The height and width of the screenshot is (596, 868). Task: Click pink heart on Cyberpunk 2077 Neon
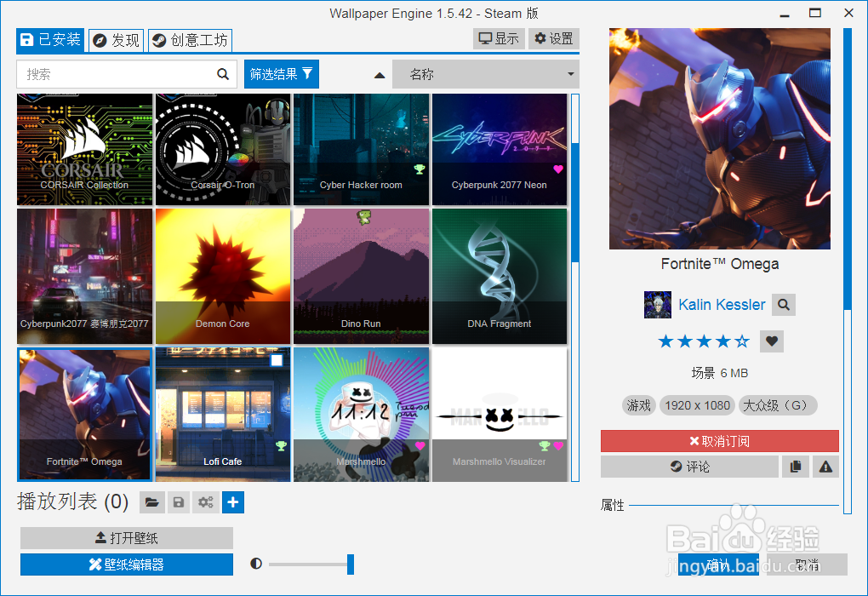point(558,169)
